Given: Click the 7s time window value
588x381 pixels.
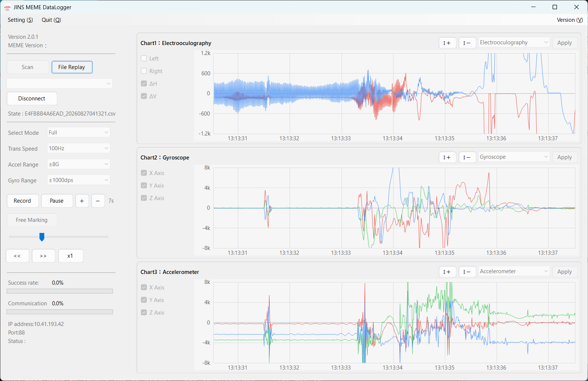Looking at the screenshot, I should click(111, 201).
